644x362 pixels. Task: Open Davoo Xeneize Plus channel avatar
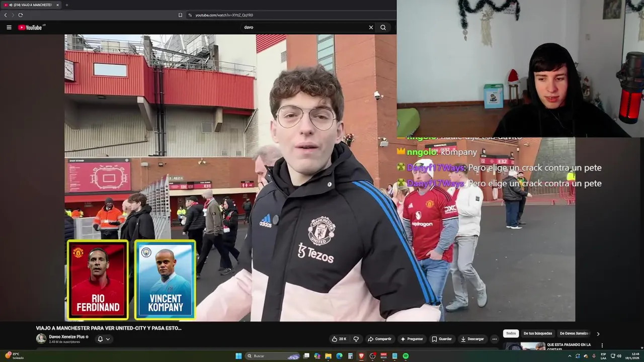[41, 339]
